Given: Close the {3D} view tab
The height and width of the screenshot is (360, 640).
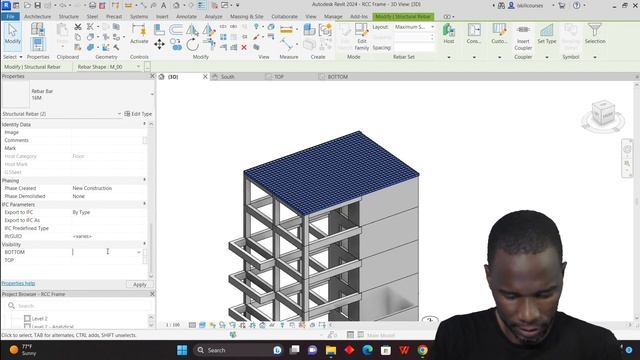Looking at the screenshot, I should click(x=205, y=77).
